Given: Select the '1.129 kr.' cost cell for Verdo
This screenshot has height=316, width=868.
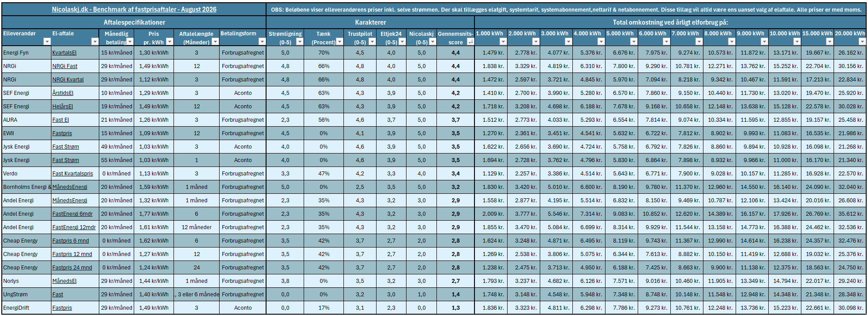Looking at the screenshot, I should point(491,174).
